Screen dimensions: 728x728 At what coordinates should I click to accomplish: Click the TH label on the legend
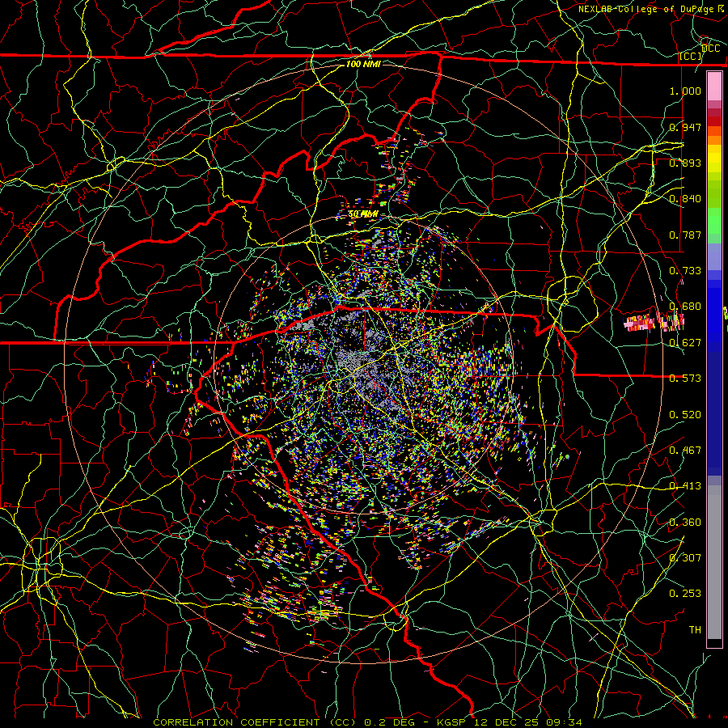(695, 630)
